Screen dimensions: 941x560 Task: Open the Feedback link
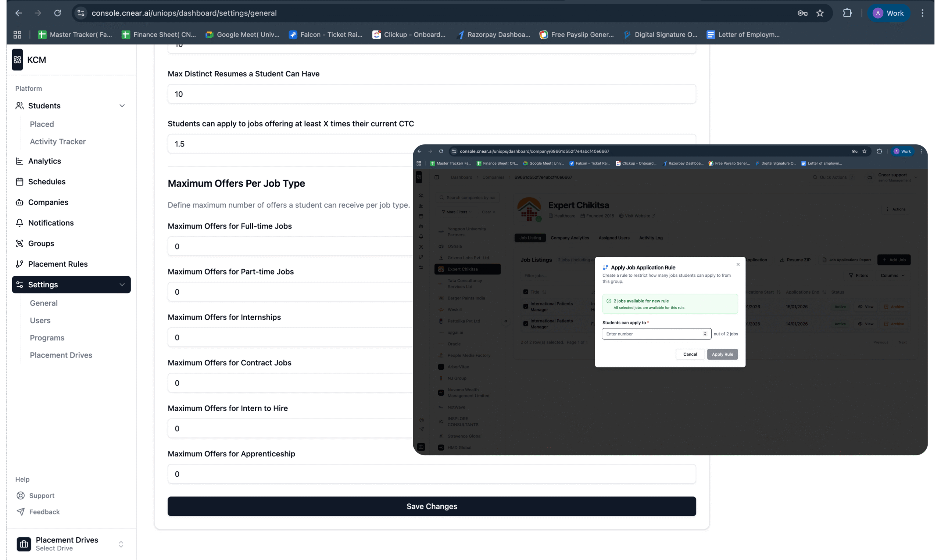(44, 512)
